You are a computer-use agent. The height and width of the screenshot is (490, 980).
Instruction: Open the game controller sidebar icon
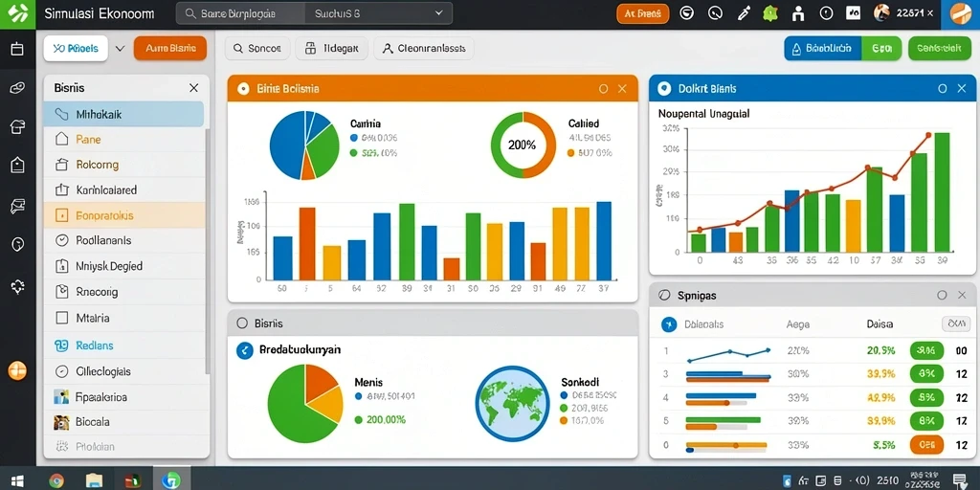point(17,87)
